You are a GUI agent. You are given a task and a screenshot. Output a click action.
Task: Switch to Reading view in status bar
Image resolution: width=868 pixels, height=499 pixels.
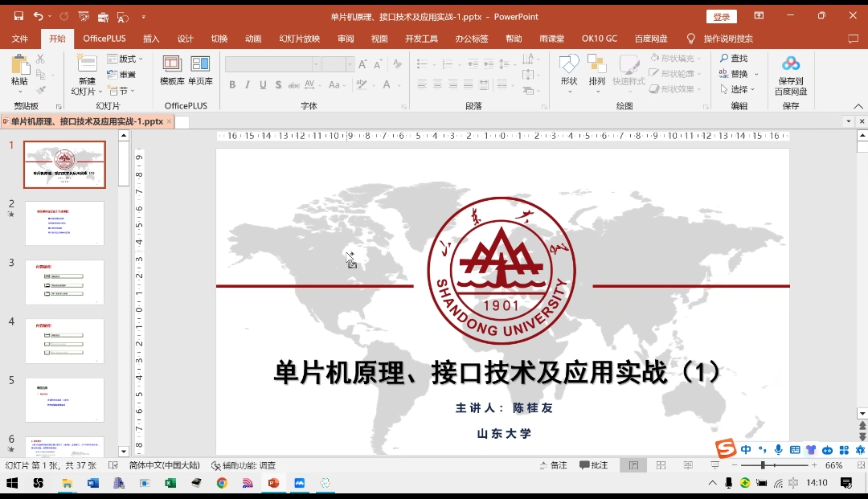click(x=688, y=465)
